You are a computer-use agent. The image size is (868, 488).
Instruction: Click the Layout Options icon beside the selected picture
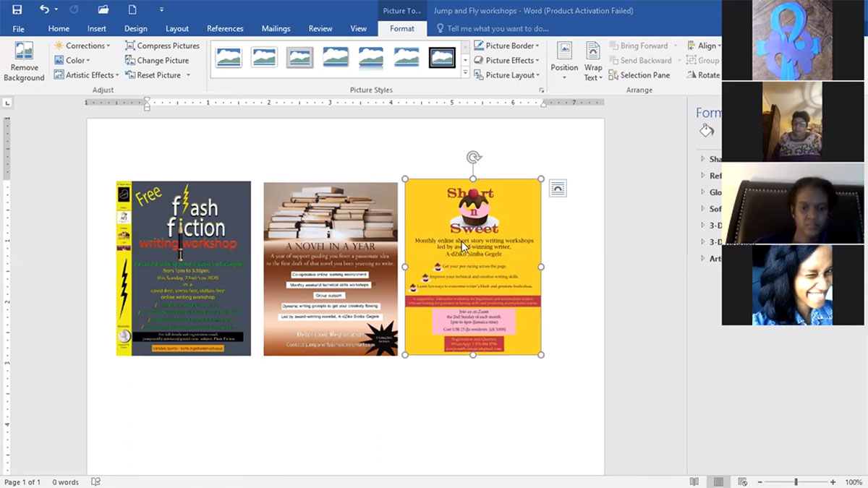tap(558, 189)
